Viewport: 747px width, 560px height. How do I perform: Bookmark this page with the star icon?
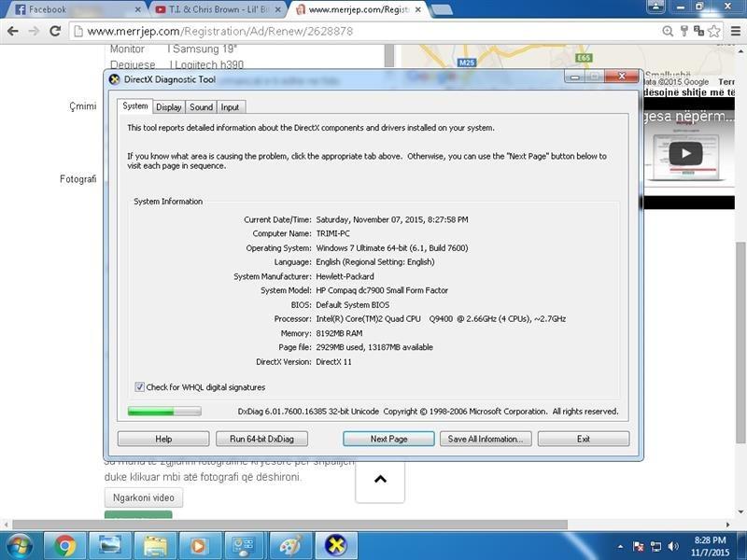coord(713,32)
